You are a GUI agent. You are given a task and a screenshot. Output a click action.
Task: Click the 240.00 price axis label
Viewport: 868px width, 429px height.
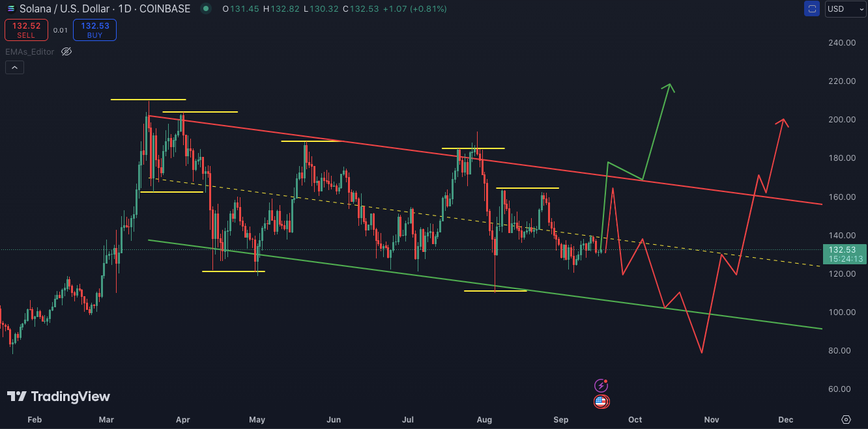(x=842, y=42)
